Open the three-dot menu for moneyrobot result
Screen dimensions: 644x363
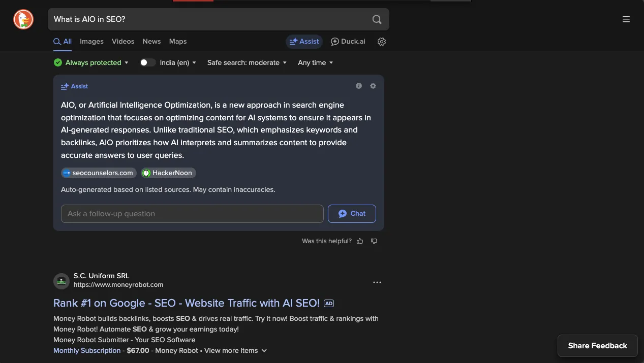click(x=377, y=282)
